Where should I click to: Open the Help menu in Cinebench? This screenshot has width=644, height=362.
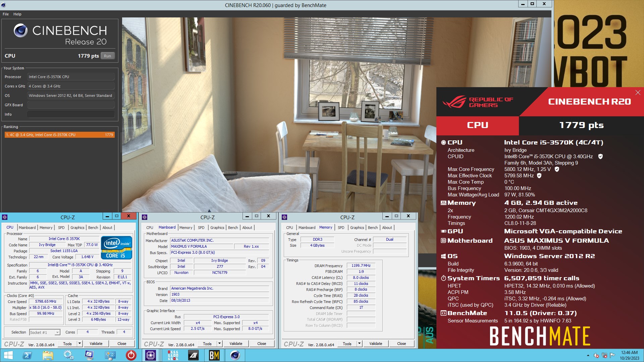click(17, 14)
